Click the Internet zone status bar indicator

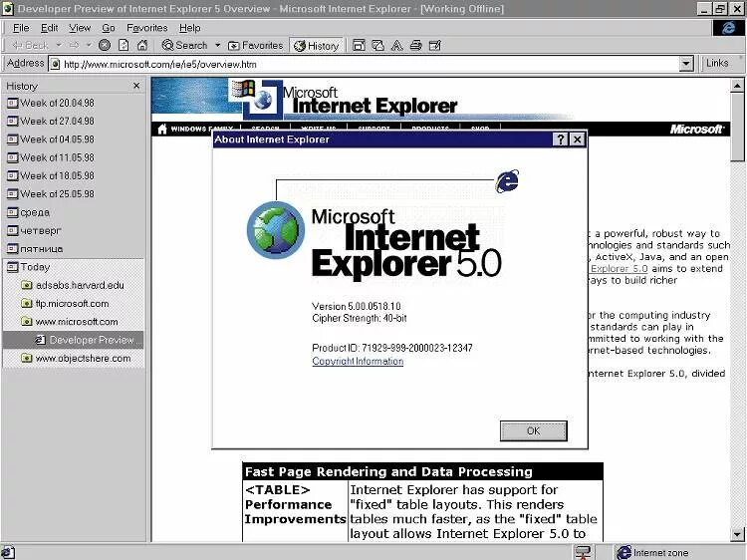[x=652, y=552]
